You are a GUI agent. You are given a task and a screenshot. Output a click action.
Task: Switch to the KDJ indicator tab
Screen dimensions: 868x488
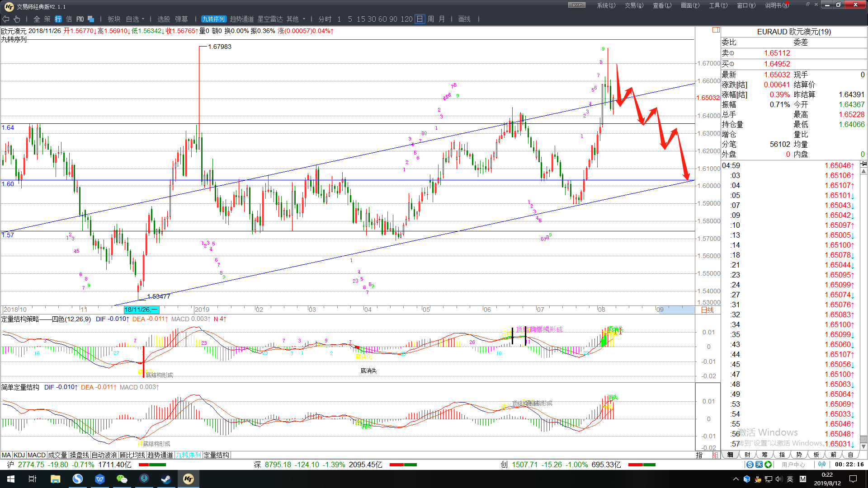coord(19,455)
